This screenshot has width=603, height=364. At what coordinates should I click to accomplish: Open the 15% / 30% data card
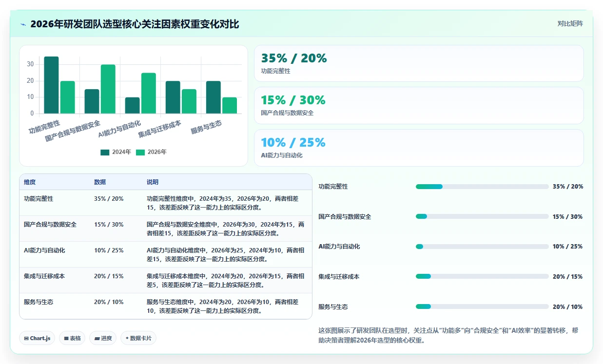point(419,105)
